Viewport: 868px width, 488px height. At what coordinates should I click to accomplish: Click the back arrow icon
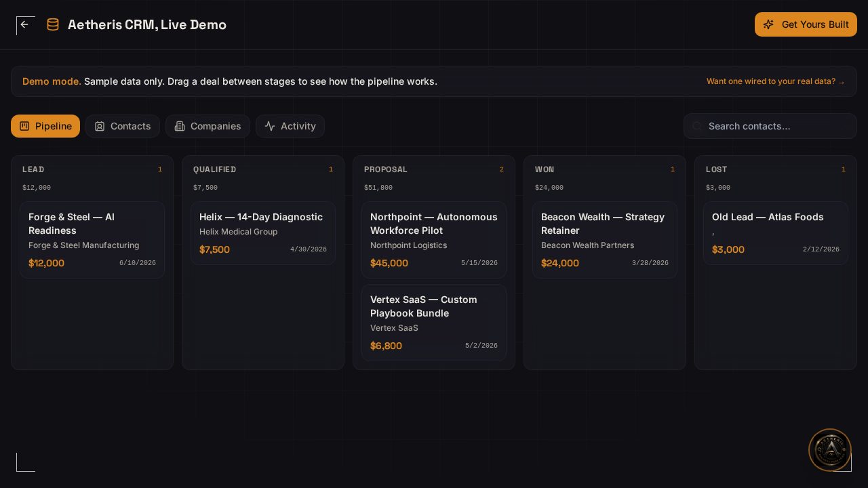[24, 24]
